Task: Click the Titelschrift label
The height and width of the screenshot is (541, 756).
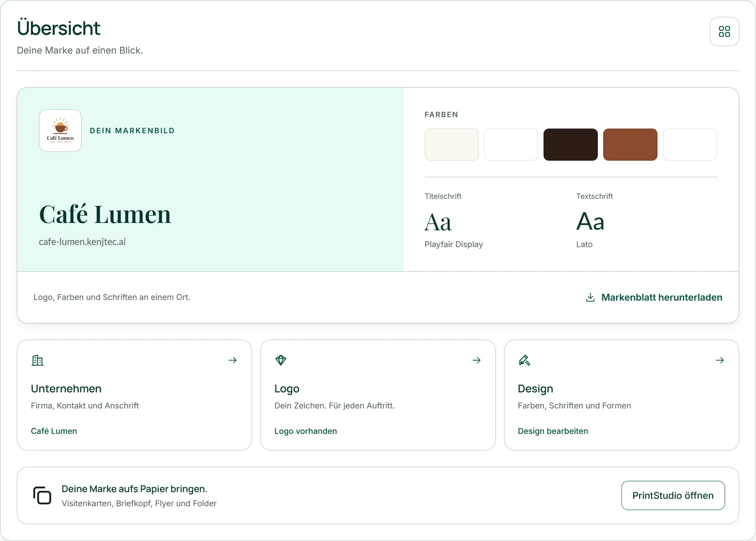Action: [443, 196]
